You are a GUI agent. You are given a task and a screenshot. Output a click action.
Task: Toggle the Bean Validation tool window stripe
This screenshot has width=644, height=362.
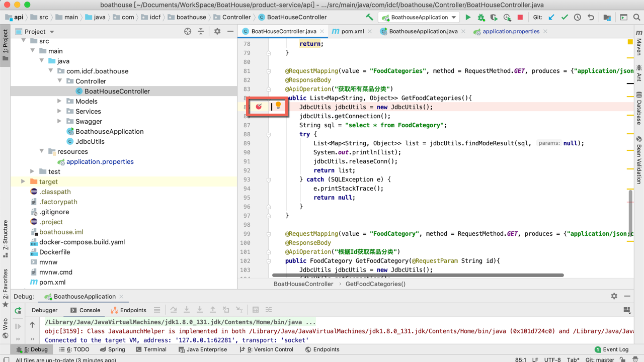(639, 160)
